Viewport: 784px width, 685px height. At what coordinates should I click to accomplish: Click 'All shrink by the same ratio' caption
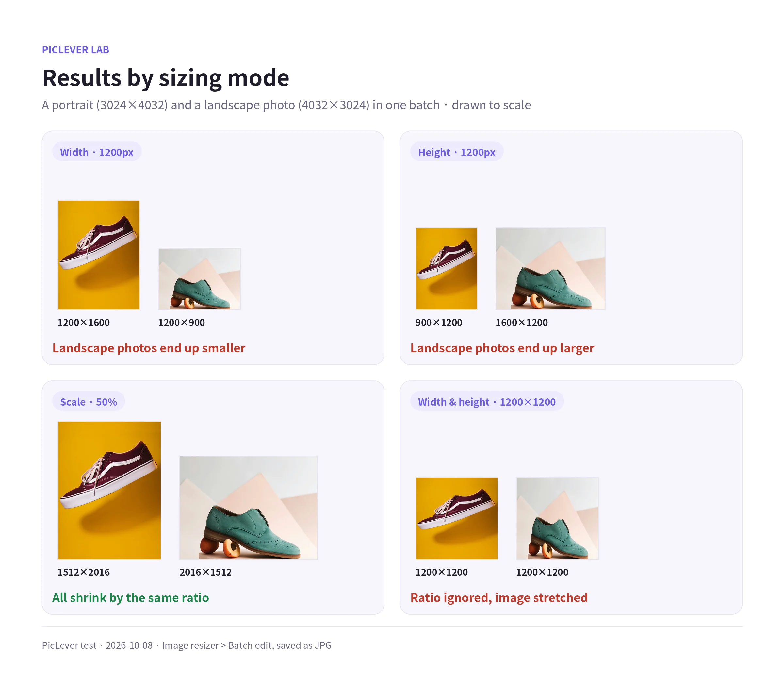pyautogui.click(x=131, y=597)
